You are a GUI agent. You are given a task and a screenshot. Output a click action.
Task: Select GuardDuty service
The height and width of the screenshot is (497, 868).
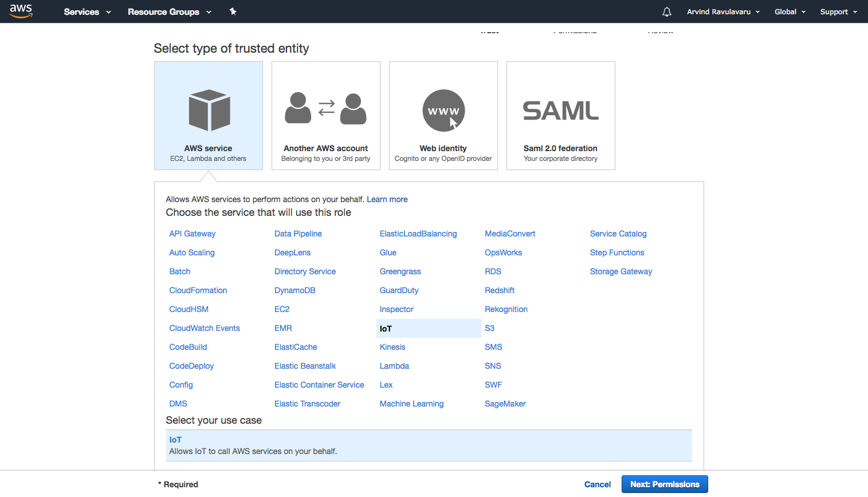click(399, 290)
